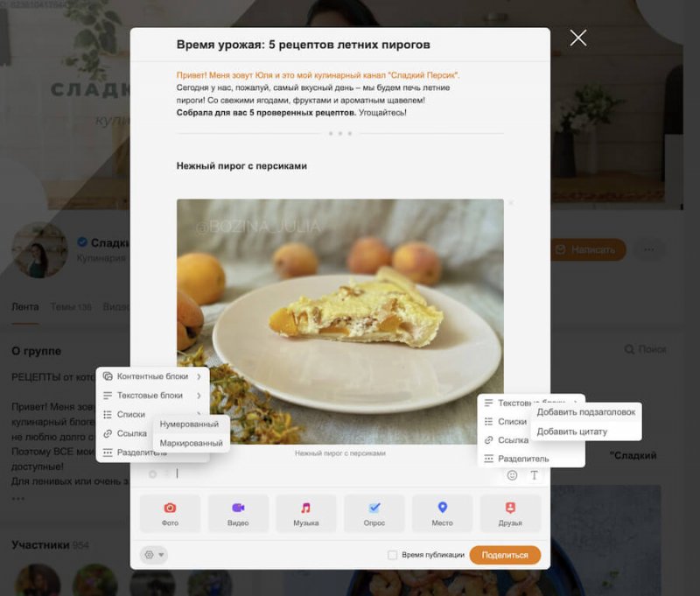This screenshot has height=596, width=700.
Task: Enable the Время публикации checkbox
Action: click(x=392, y=555)
